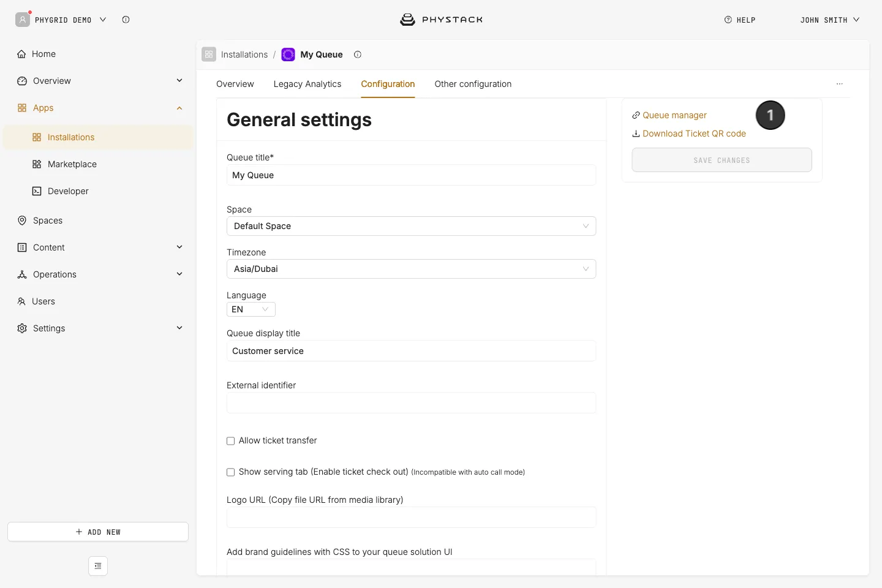Click the info icon beside Phygrid Demo
The image size is (882, 588).
(126, 20)
